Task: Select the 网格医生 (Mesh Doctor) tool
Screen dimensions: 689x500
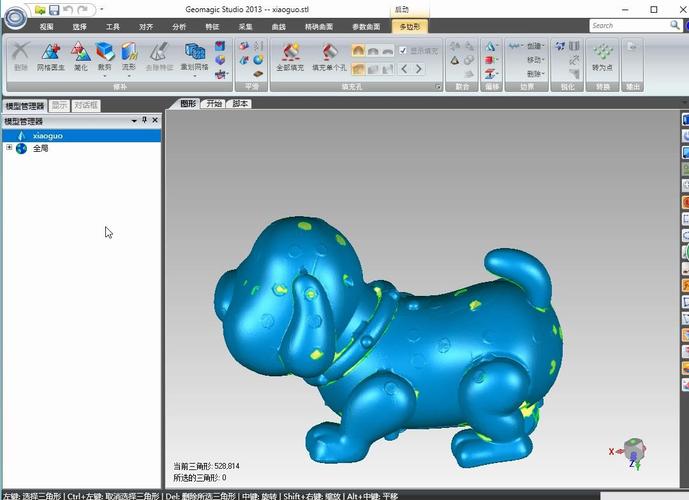Action: coord(51,57)
